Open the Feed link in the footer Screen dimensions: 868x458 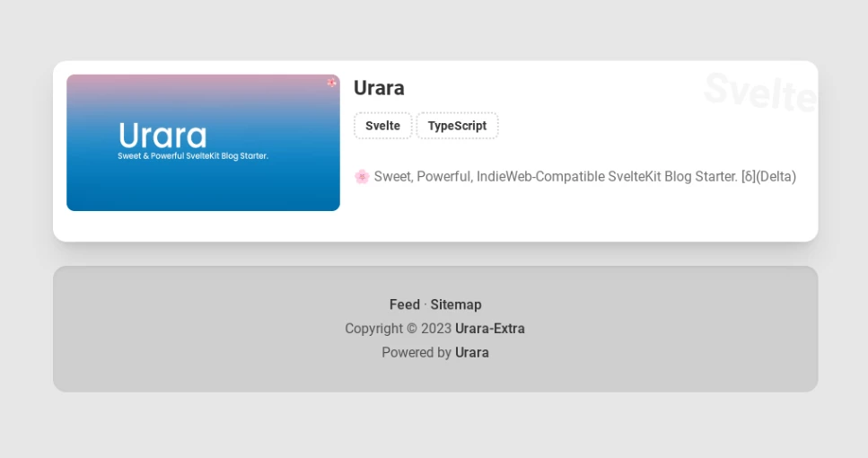(405, 305)
